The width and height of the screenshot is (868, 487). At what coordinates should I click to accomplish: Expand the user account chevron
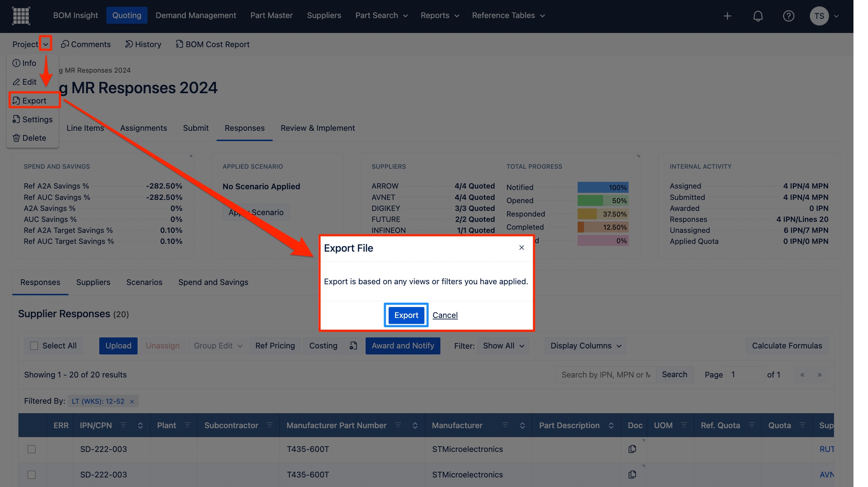pyautogui.click(x=836, y=16)
